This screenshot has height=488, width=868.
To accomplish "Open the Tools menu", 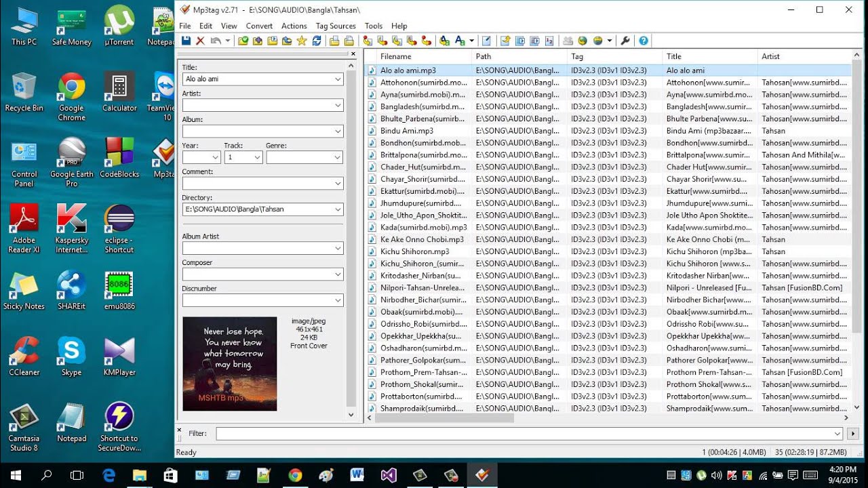I will click(x=374, y=26).
